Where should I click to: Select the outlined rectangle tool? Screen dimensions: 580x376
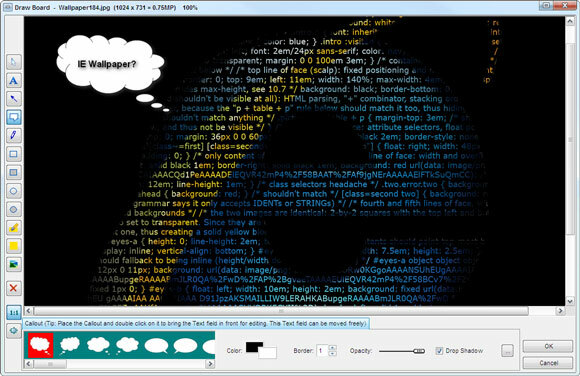click(14, 154)
